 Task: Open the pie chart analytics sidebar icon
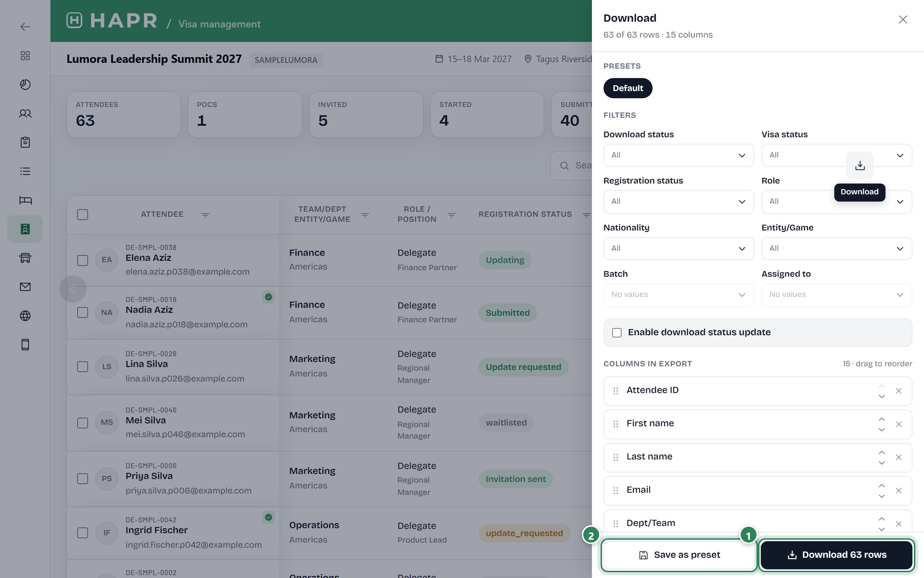pos(25,85)
